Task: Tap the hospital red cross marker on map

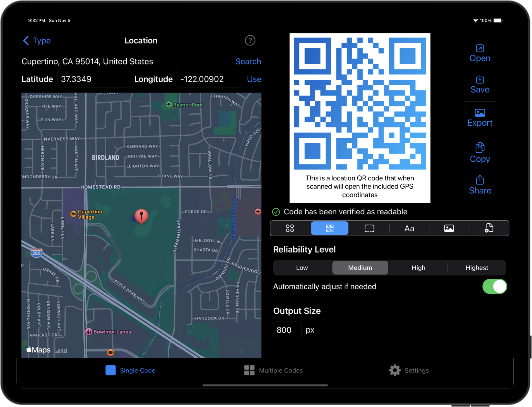Action: coord(258,212)
